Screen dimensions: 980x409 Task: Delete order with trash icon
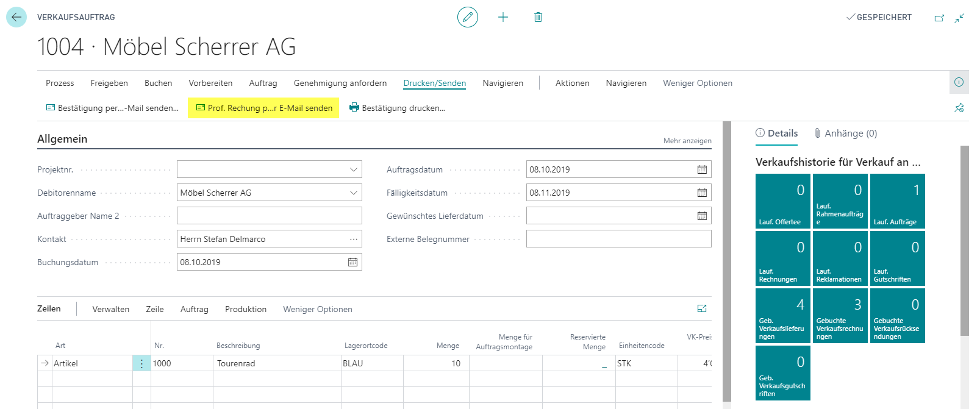click(538, 17)
